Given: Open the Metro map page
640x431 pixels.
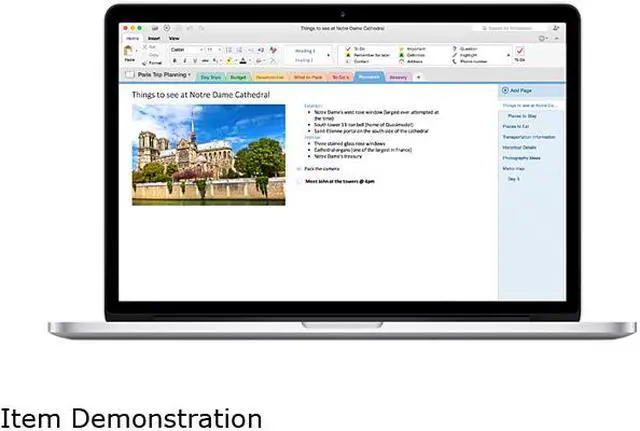Looking at the screenshot, I should [513, 169].
